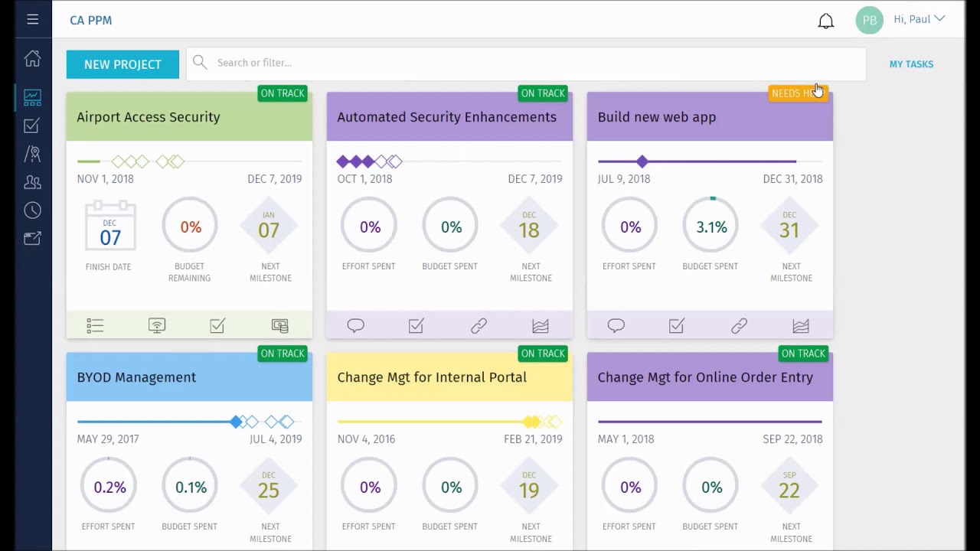Open MY TASKS link

pyautogui.click(x=911, y=64)
